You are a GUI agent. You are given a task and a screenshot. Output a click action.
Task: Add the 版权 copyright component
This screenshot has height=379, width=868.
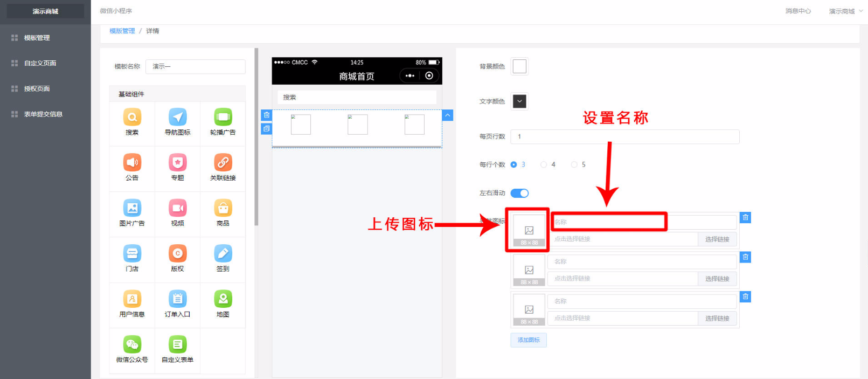[177, 259]
